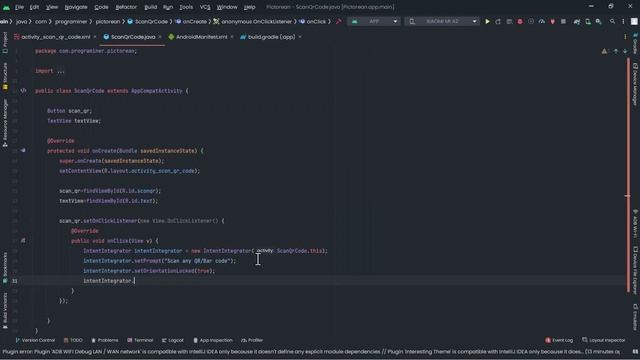
Task: Click the editor vertical scrollbar error stripe
Action: click(x=628, y=176)
